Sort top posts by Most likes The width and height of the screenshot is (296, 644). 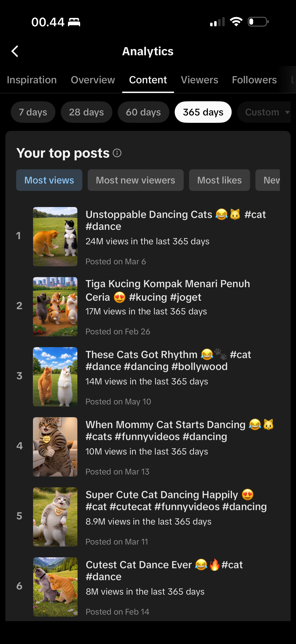pos(219,180)
